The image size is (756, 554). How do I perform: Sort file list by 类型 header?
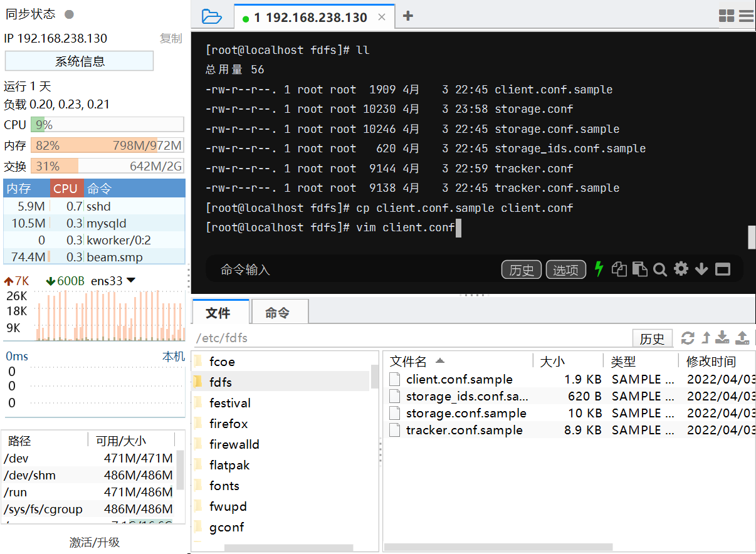[x=641, y=361]
